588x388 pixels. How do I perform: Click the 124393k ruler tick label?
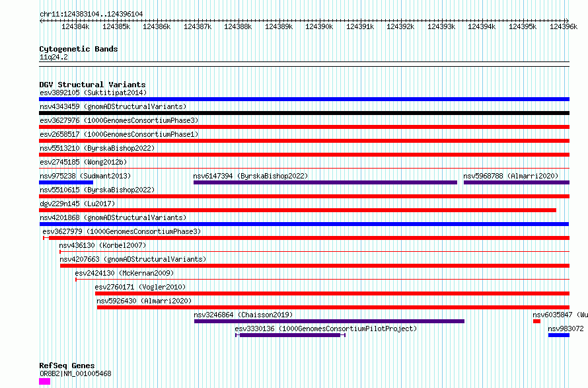tap(441, 26)
